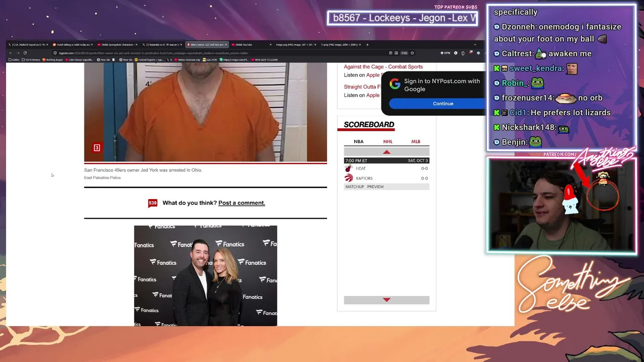The height and width of the screenshot is (362, 644).
Task: Open the Fanatics couple photo
Action: (205, 276)
